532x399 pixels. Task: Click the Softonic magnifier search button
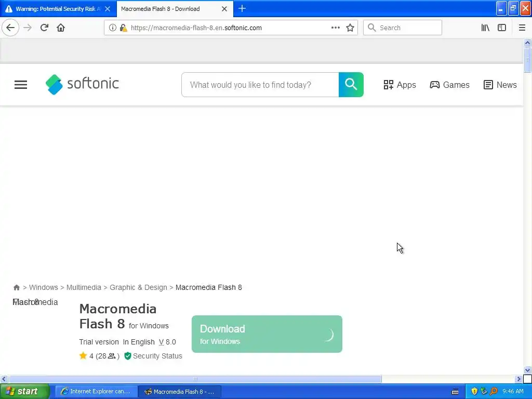[x=351, y=85]
